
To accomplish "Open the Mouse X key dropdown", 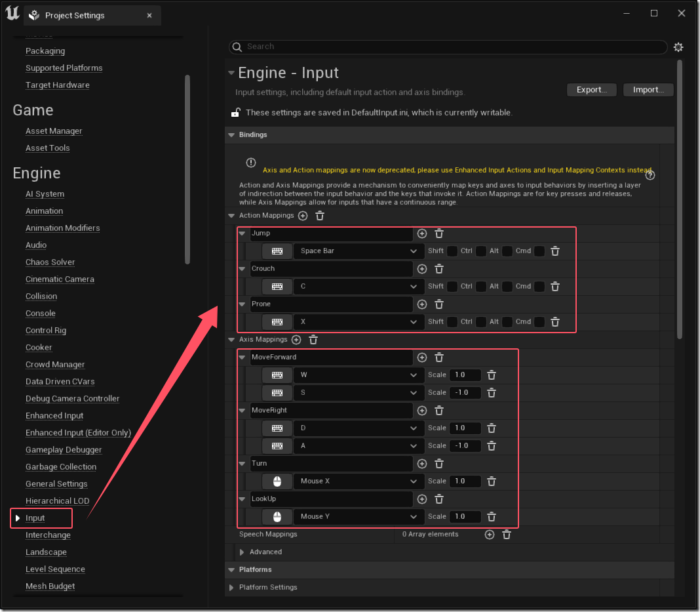I will click(359, 481).
